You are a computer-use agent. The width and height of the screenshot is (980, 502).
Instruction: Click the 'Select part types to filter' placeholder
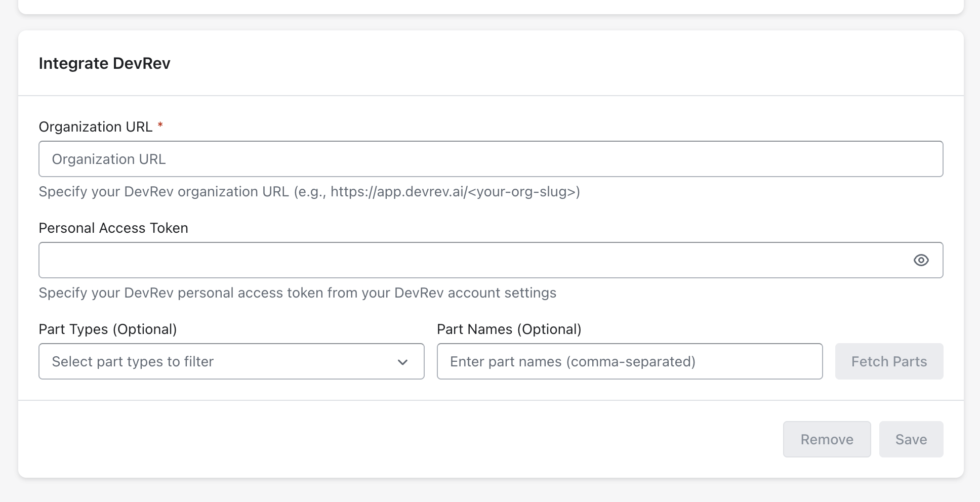(x=133, y=361)
